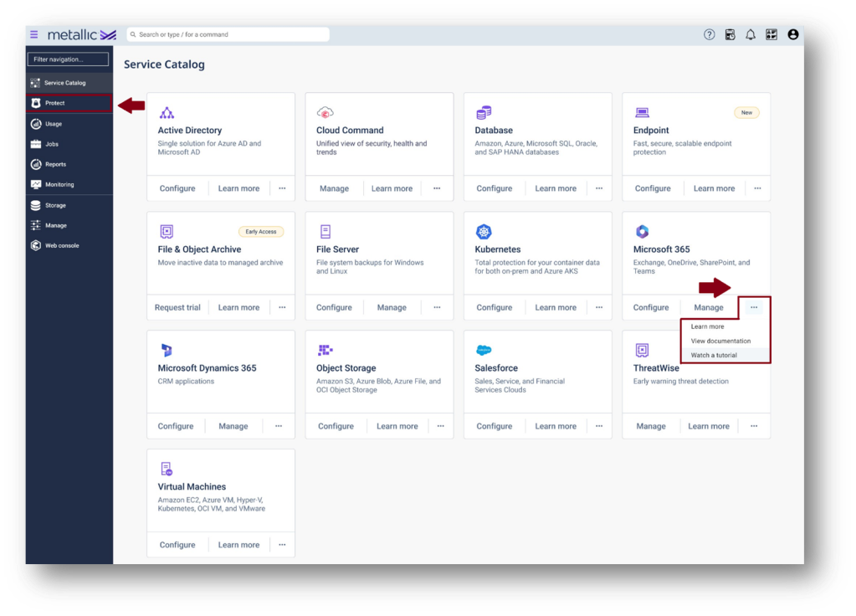Open Web console in the sidebar
Viewport: 856px width, 616px height.
click(69, 246)
